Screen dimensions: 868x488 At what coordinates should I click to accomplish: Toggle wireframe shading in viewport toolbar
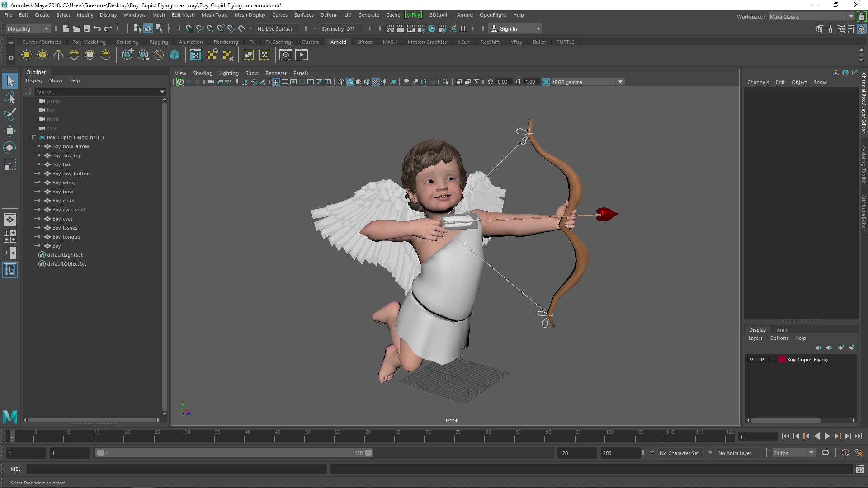(341, 82)
